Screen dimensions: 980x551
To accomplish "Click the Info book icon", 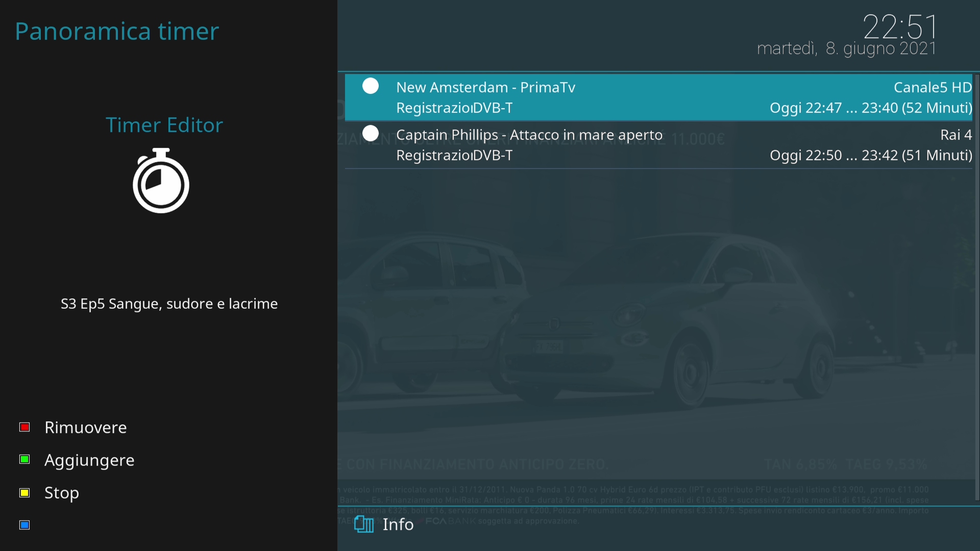I will [x=364, y=524].
